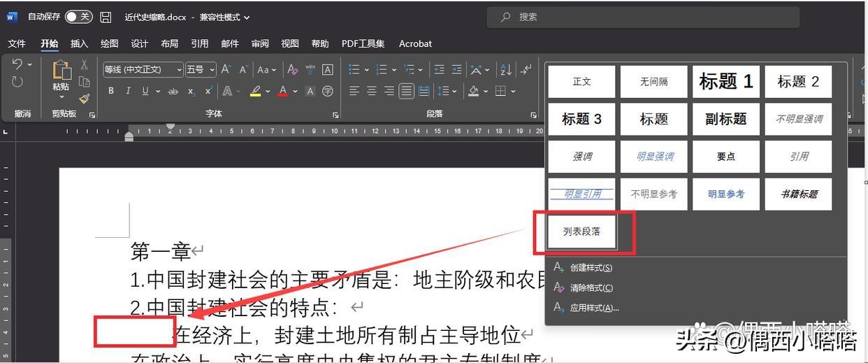Screen dimensions: 868x363
Task: Apply strikethrough formatting
Action: [173, 91]
